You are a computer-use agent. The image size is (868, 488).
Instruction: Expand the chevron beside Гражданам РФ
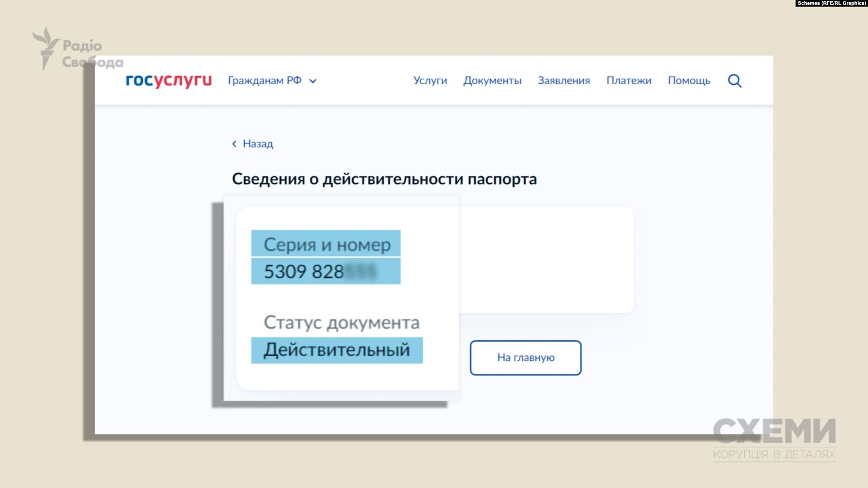(x=313, y=81)
